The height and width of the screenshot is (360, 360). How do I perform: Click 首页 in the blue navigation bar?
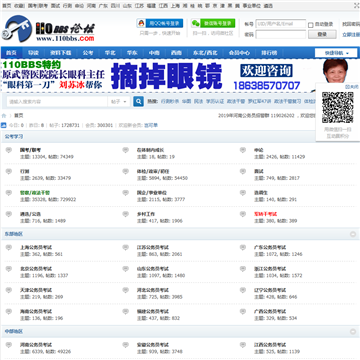(x=11, y=53)
